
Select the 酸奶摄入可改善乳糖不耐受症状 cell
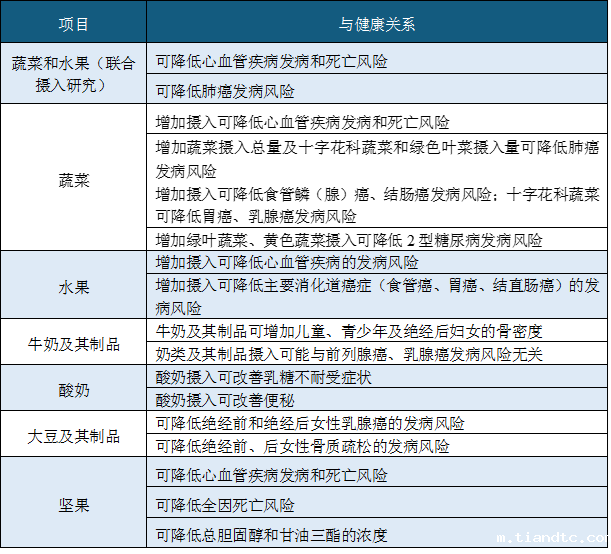coord(264,378)
